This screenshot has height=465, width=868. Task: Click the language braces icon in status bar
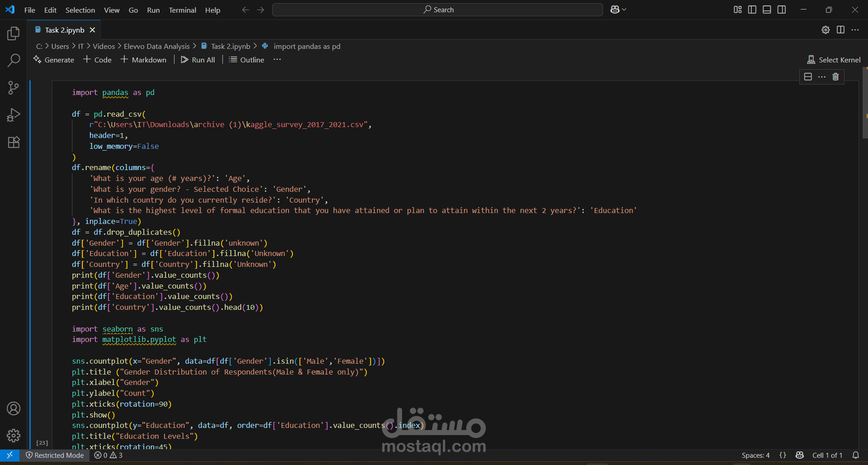[783, 455]
